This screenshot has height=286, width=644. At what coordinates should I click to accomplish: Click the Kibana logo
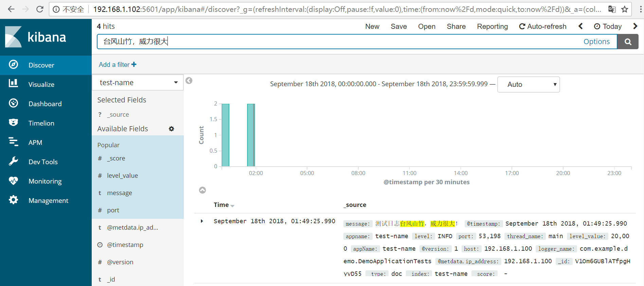point(36,37)
